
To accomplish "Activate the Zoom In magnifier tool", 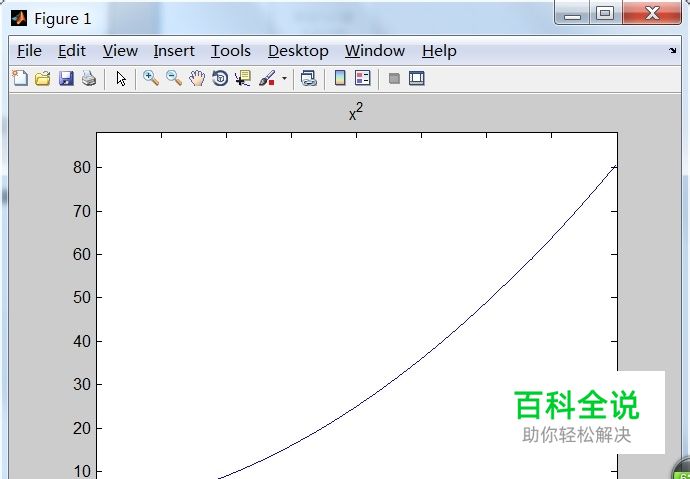I will coord(150,78).
